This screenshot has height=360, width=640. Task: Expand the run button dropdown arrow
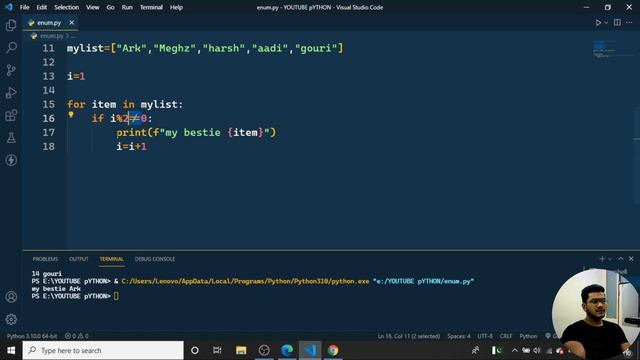pyautogui.click(x=606, y=23)
